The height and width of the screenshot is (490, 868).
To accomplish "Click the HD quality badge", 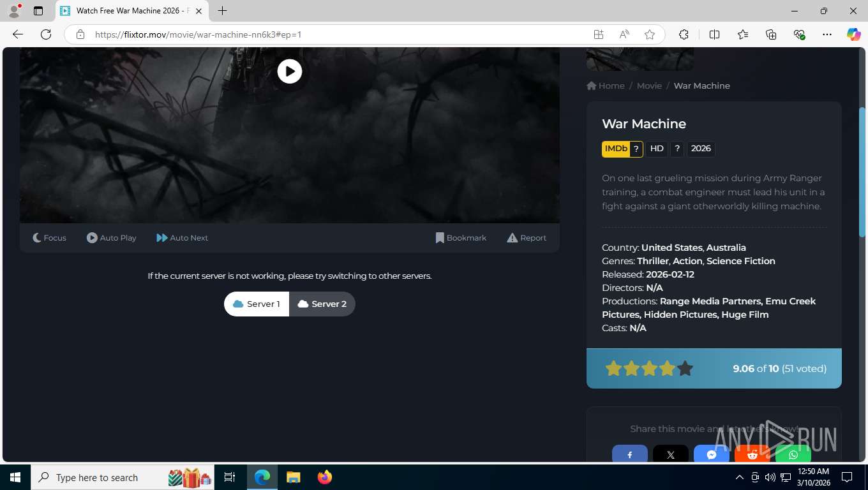I will [657, 149].
